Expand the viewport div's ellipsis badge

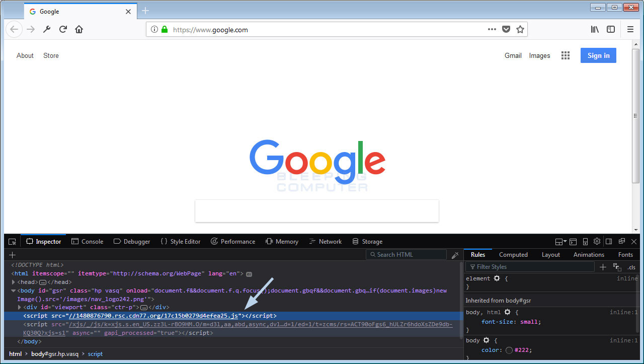tap(144, 307)
